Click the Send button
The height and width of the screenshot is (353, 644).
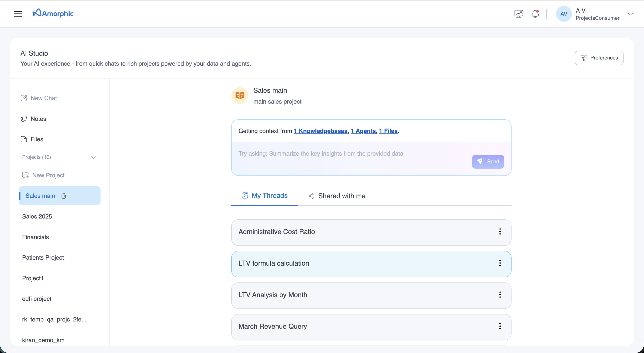[488, 162]
